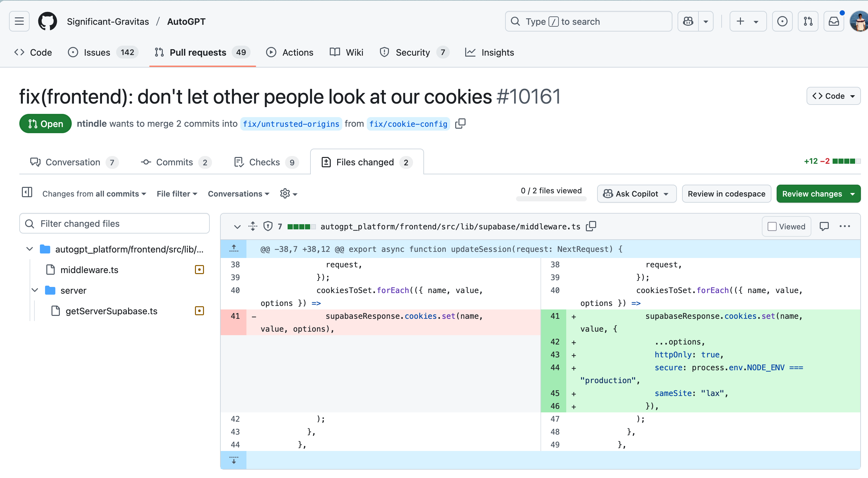This screenshot has height=478, width=868.
Task: Open the Pull requests tab
Action: pos(202,52)
